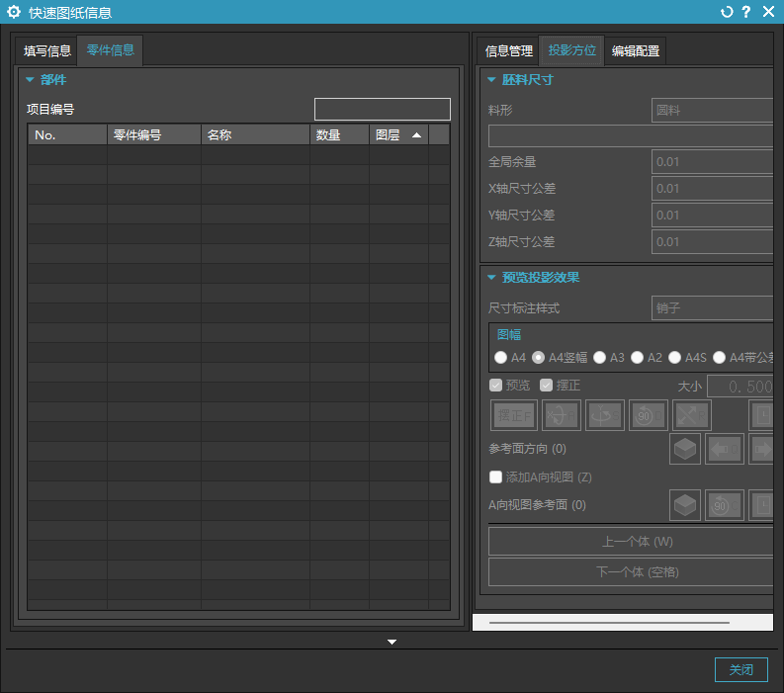Image resolution: width=784 pixels, height=693 pixels.
Task: Collapse the 胚料尺寸 section
Action: [x=491, y=80]
